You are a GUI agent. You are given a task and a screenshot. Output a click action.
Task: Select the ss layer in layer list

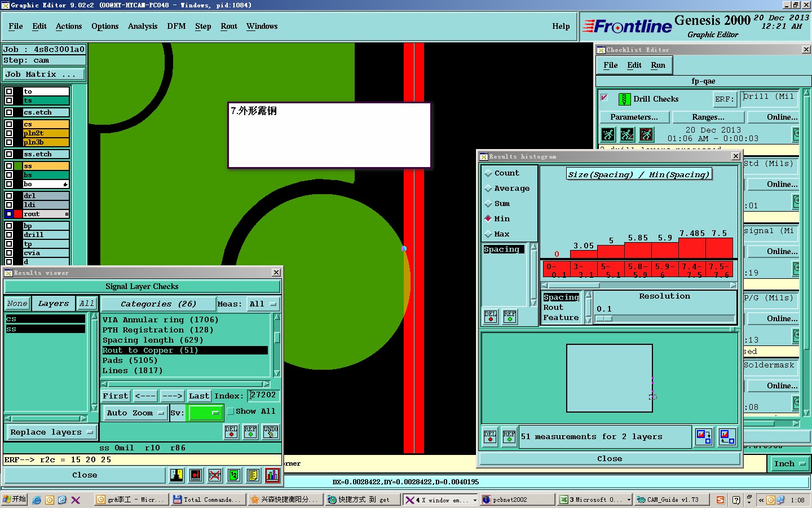pyautogui.click(x=46, y=329)
